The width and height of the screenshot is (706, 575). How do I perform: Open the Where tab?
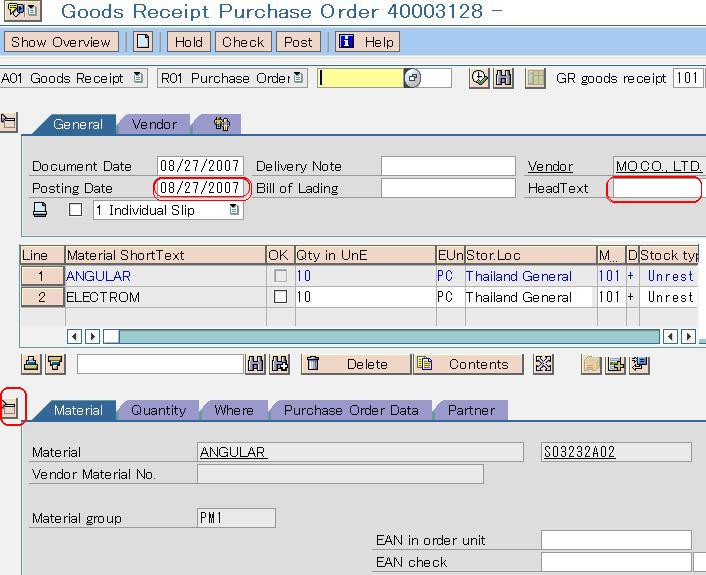(234, 410)
